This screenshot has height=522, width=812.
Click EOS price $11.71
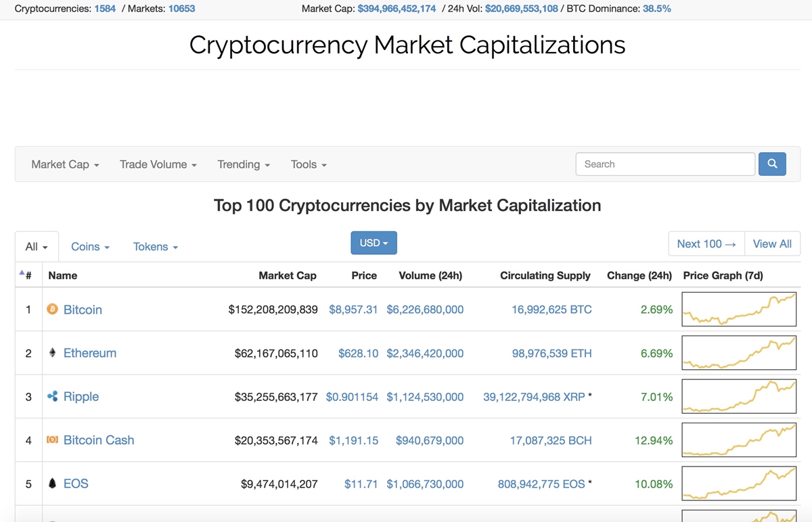click(361, 484)
